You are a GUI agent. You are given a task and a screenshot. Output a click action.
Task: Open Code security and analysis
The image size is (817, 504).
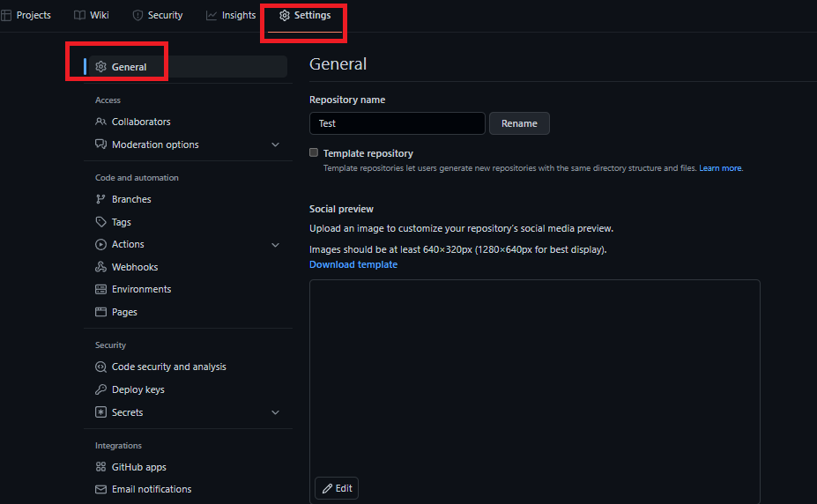(188, 367)
